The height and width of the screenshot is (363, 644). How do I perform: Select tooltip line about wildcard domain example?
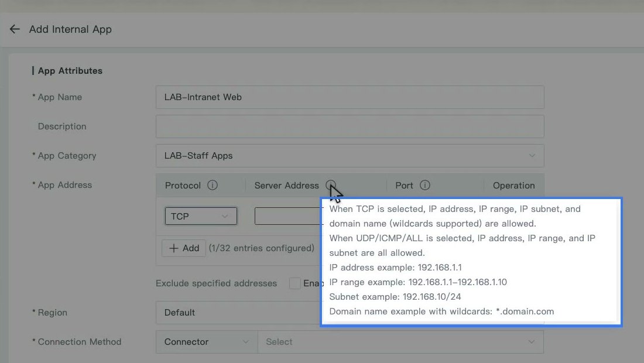click(441, 311)
